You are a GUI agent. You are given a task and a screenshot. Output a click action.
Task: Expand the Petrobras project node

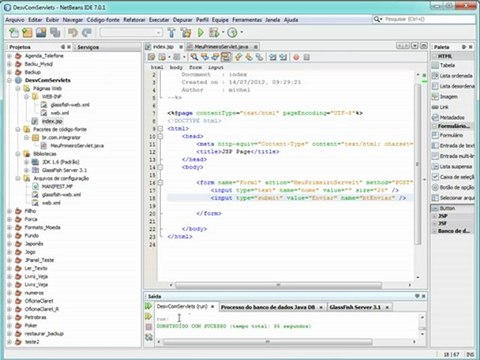coord(10,317)
